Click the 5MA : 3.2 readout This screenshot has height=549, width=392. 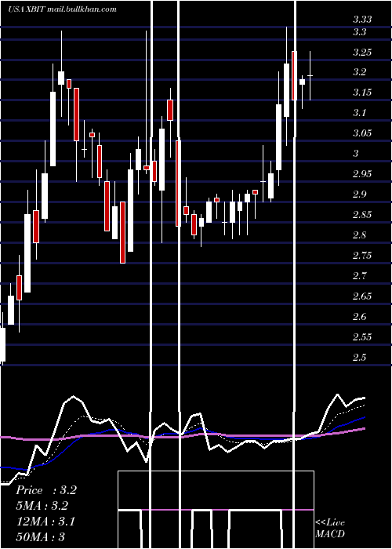pos(42,506)
